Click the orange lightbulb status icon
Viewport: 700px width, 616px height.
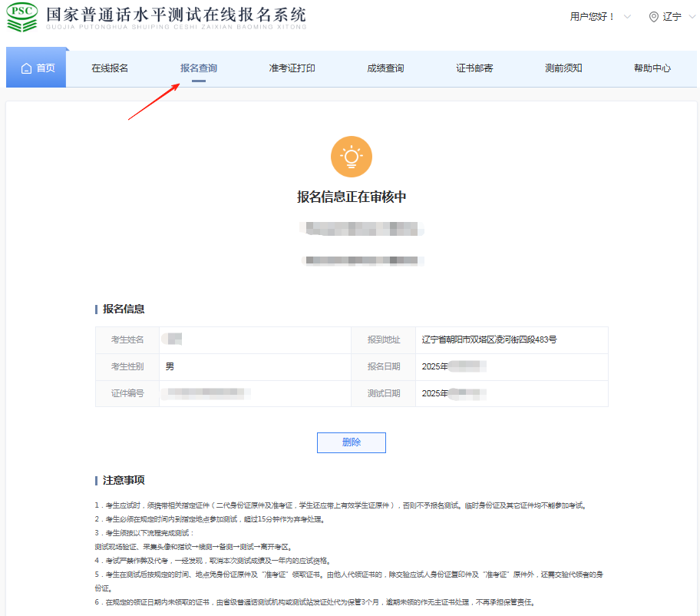coord(351,156)
